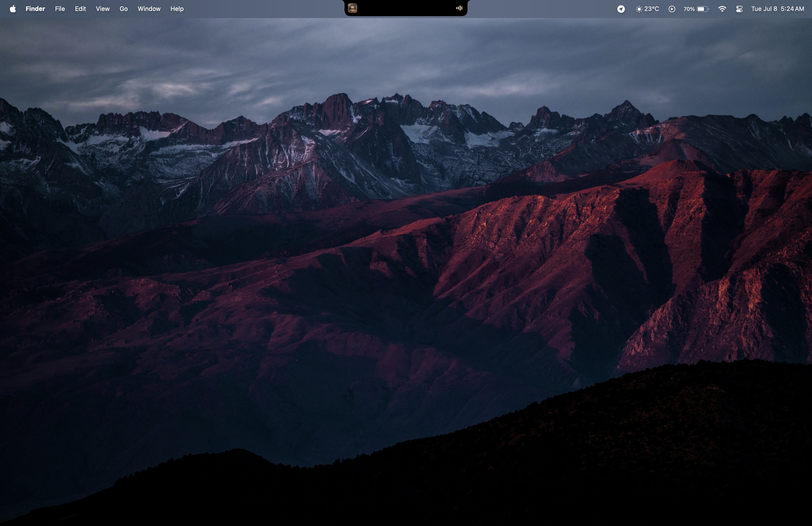Viewport: 812px width, 526px height.
Task: Open the 70% battery status menu
Action: click(x=696, y=9)
